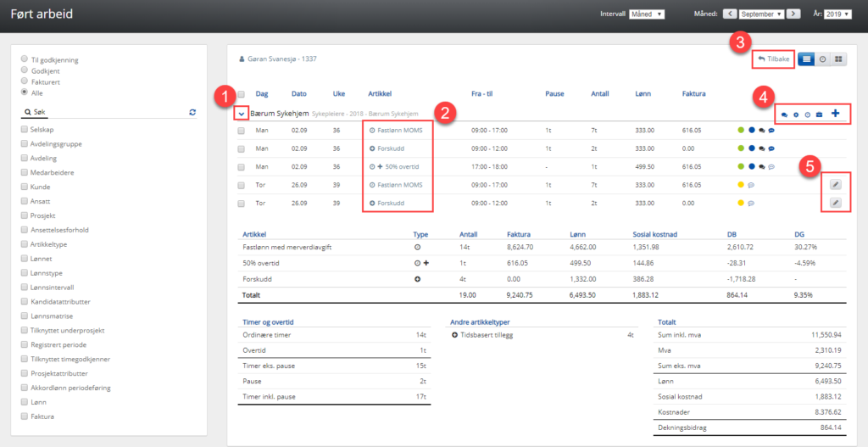Viewport: 868px width, 447px height.
Task: Select the Til godkjenning radio button
Action: [x=25, y=60]
